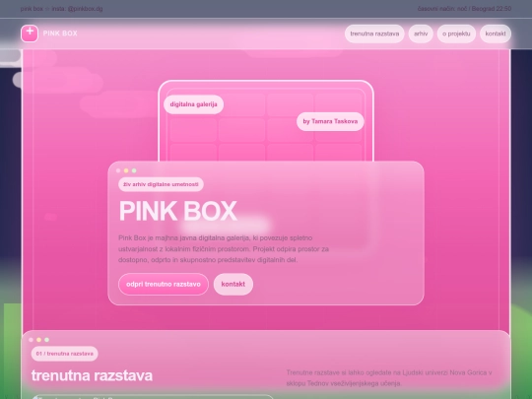Click the 'živ arhiv digitalne umetnosti' tag
Screen dimensions: 532x399
[x=161, y=184]
